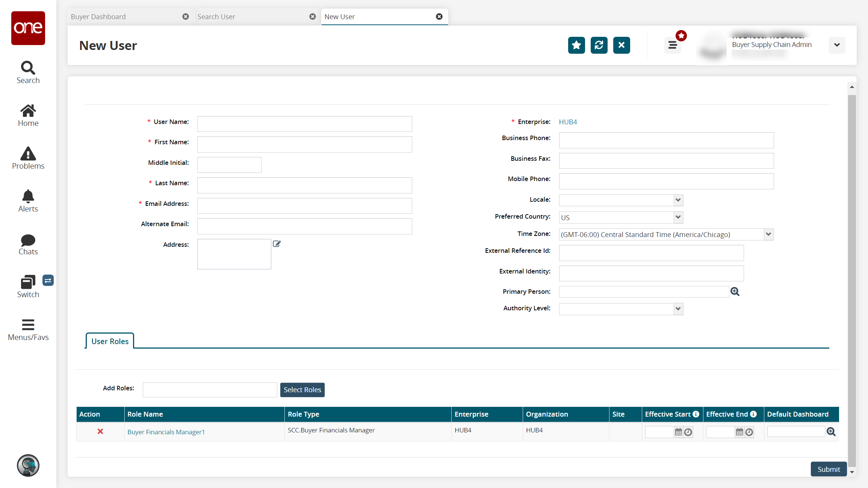Click the Buyer Financials Manager1 link

click(x=166, y=432)
